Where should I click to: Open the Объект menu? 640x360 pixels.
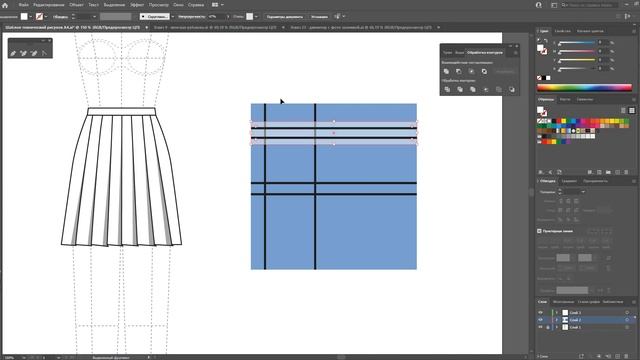(x=76, y=5)
